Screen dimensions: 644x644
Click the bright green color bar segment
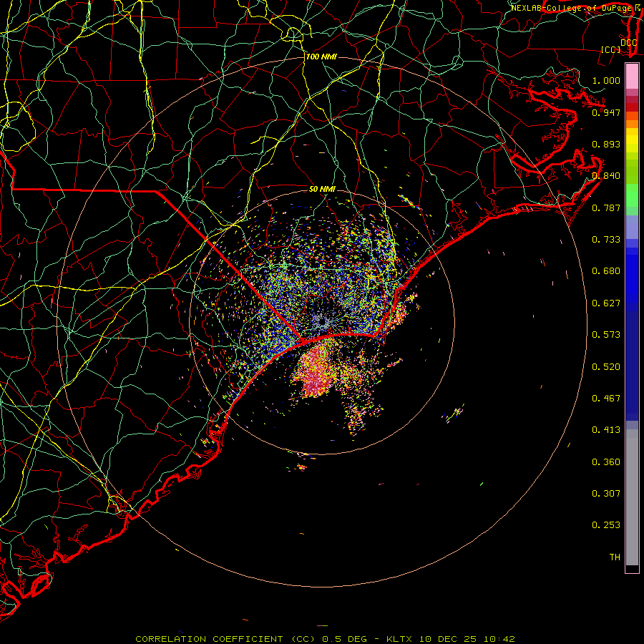(x=632, y=195)
